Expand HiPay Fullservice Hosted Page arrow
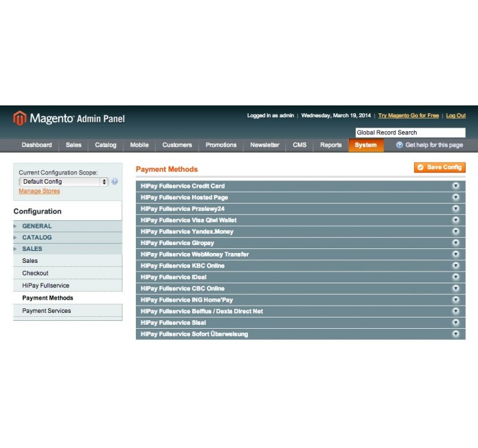 (456, 198)
